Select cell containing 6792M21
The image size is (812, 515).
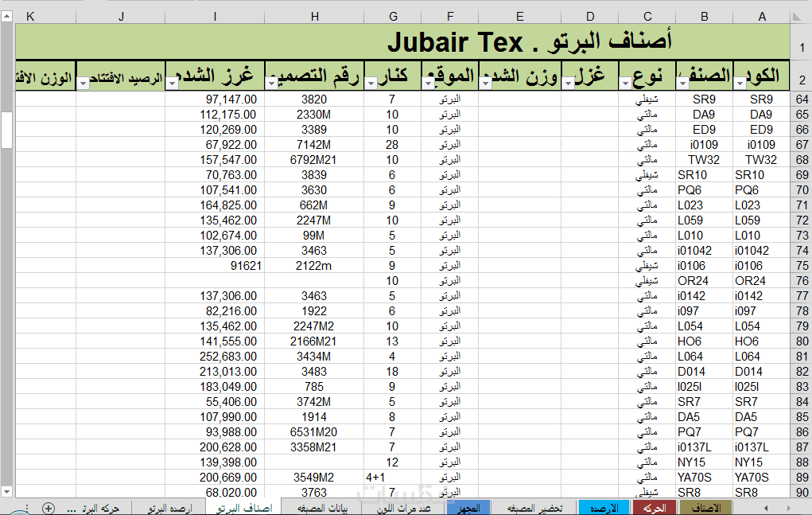pos(314,160)
